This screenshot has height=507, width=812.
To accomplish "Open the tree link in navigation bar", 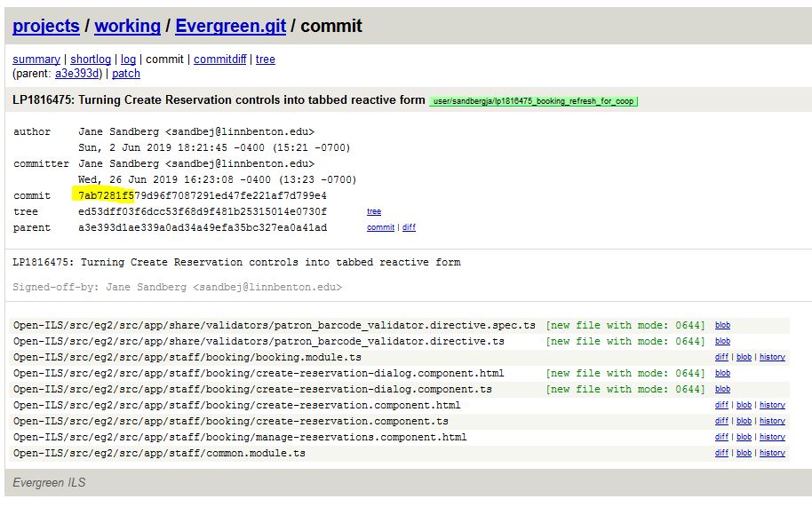I will click(266, 59).
